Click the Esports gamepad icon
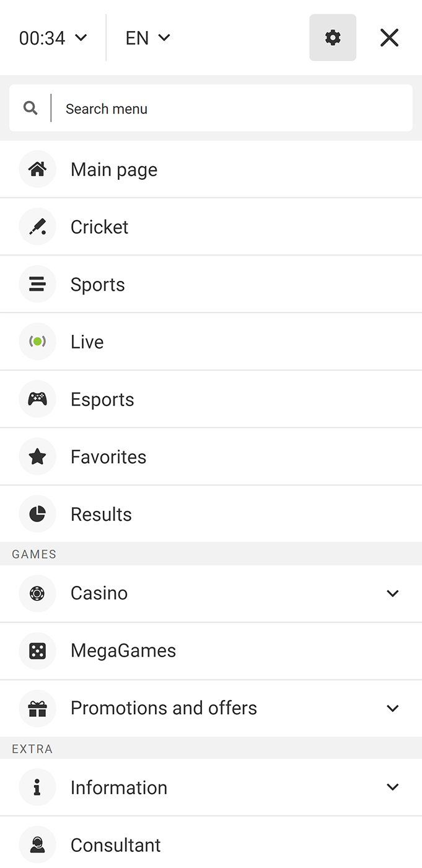This screenshot has width=422, height=868. tap(37, 399)
